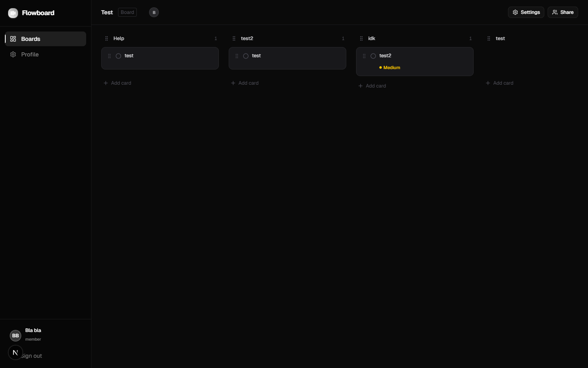
Task: Click the drag handle of Help column
Action: [x=107, y=38]
